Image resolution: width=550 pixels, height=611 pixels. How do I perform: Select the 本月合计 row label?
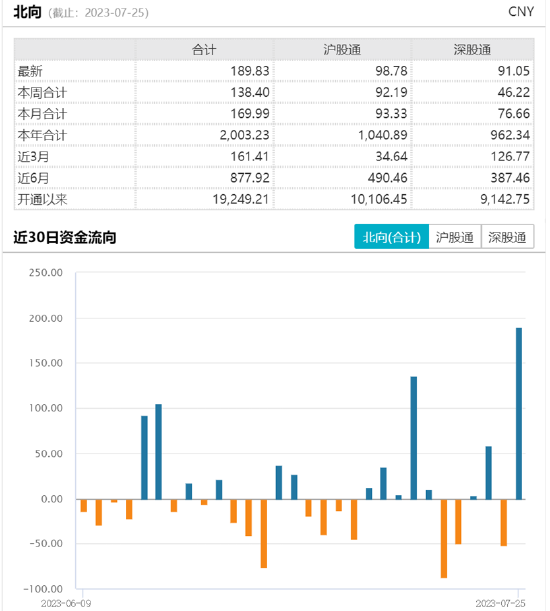coord(42,114)
